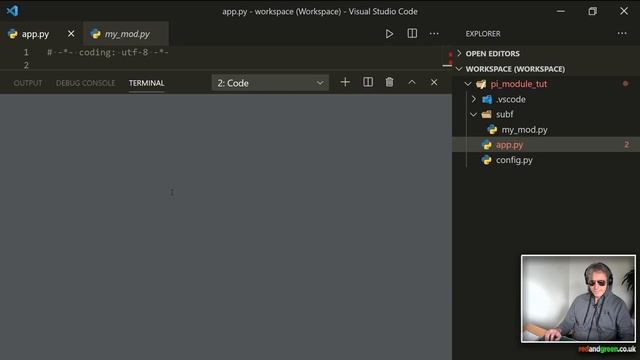Split the editor to the right

(x=412, y=33)
